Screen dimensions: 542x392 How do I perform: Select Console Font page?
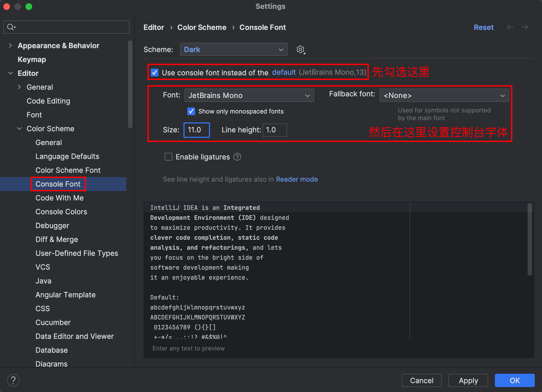point(58,184)
